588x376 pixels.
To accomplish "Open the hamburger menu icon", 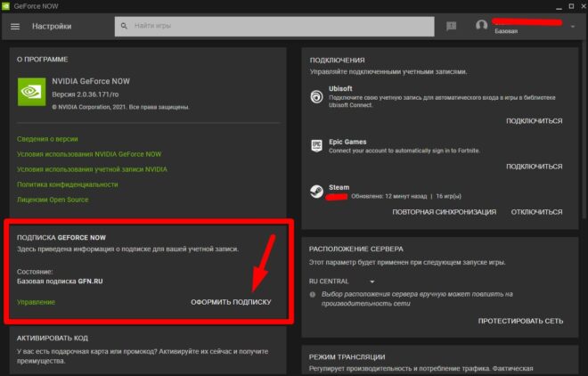I will pyautogui.click(x=15, y=27).
